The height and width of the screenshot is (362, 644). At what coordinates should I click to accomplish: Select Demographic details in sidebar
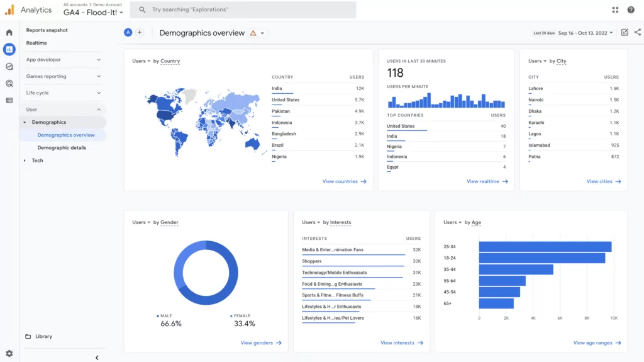tap(62, 148)
